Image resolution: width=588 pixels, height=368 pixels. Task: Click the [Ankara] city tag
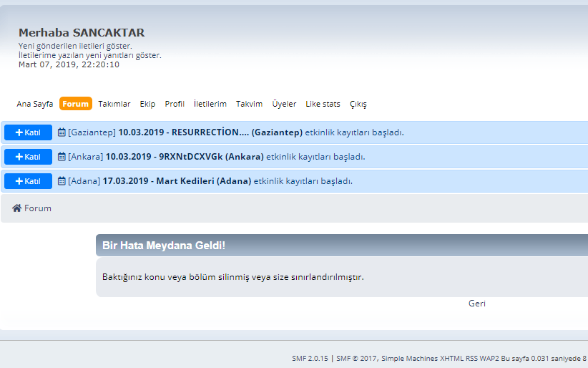pos(86,157)
